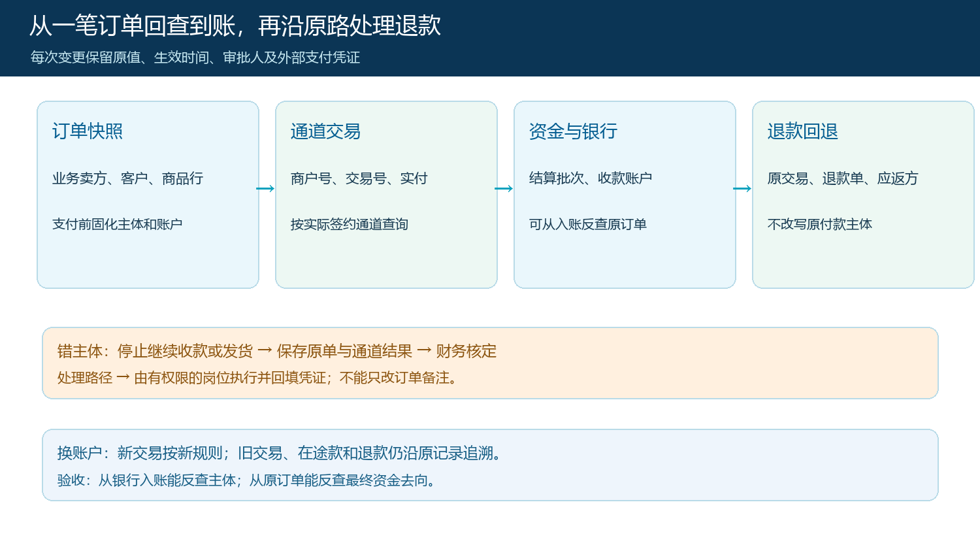This screenshot has height=549, width=980.
Task: Select the text 业务卖方、客户、商品行
Action: [x=128, y=178]
